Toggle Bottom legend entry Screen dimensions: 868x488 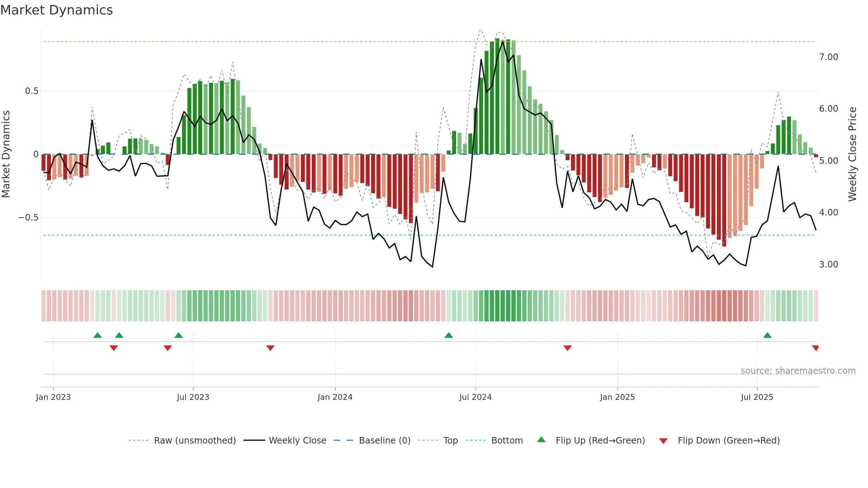tap(494, 440)
